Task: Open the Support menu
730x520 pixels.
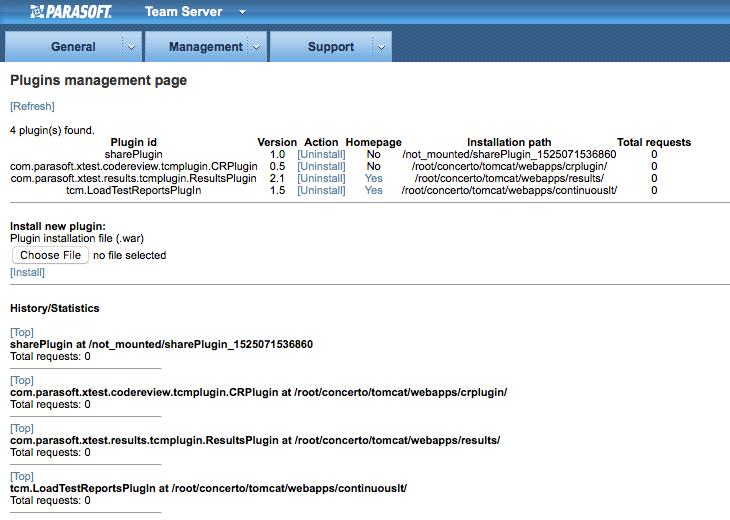Action: [x=331, y=47]
